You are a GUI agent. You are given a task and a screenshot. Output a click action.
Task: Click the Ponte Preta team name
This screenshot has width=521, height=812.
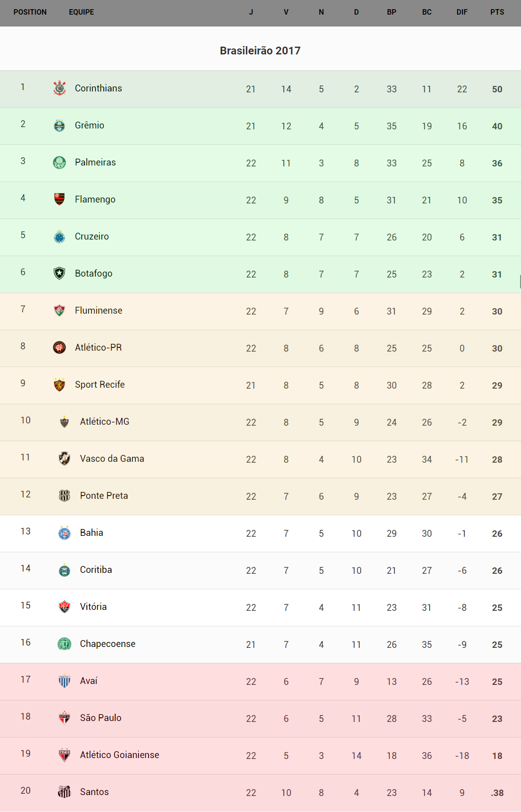(104, 496)
